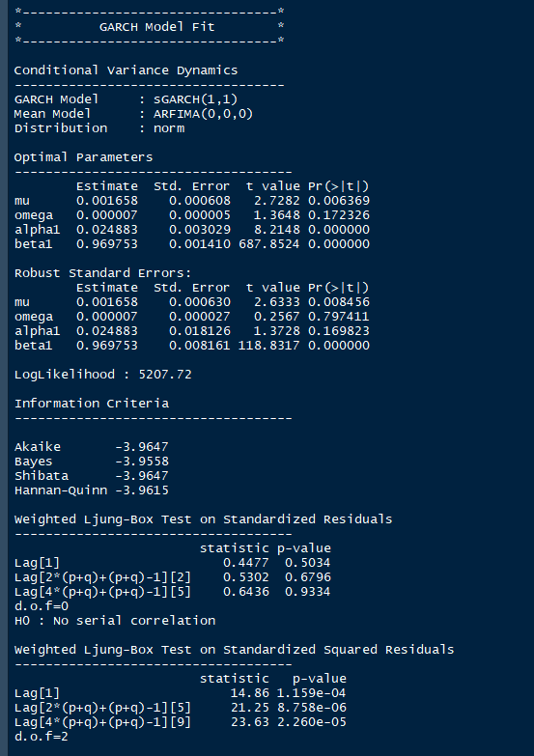Image resolution: width=534 pixels, height=756 pixels.
Task: Click the robust beta1 t value 118.8317
Action: [268, 346]
